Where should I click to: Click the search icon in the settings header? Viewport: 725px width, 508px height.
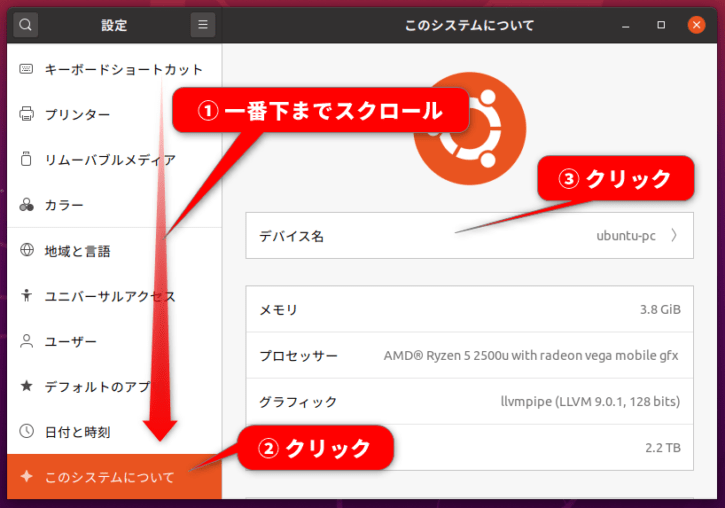click(25, 24)
